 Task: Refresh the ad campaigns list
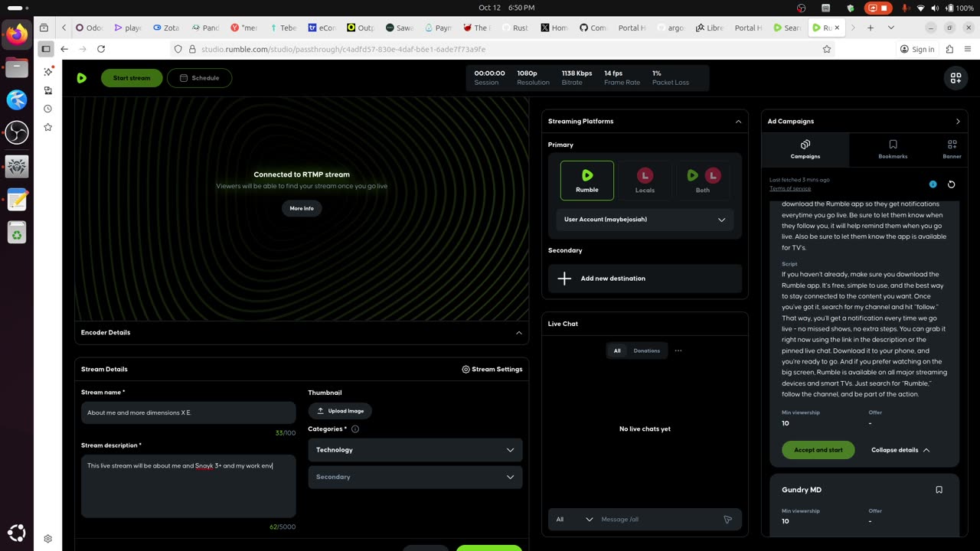pyautogui.click(x=951, y=184)
